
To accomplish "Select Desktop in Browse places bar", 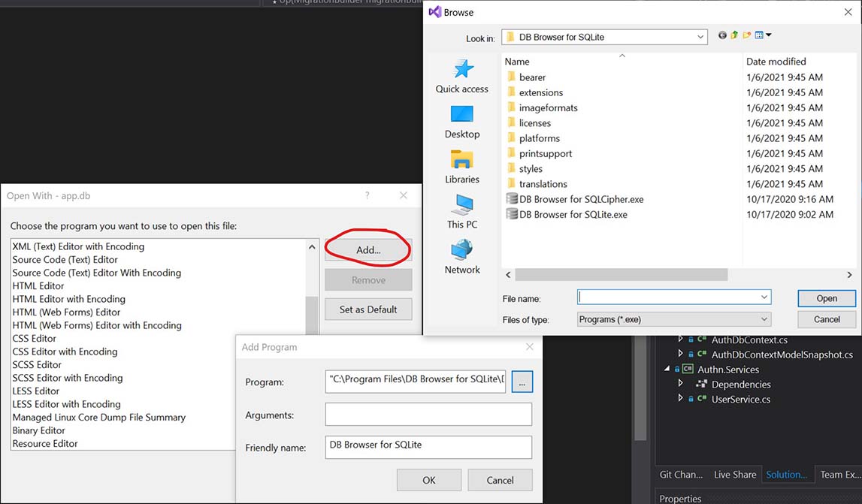I will [461, 122].
